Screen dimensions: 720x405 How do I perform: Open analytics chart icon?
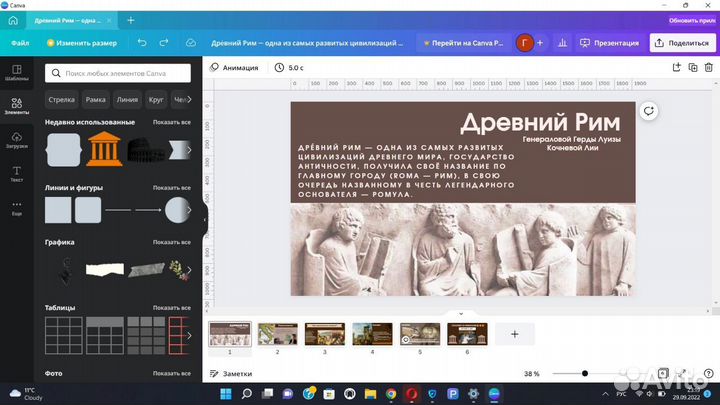[562, 43]
